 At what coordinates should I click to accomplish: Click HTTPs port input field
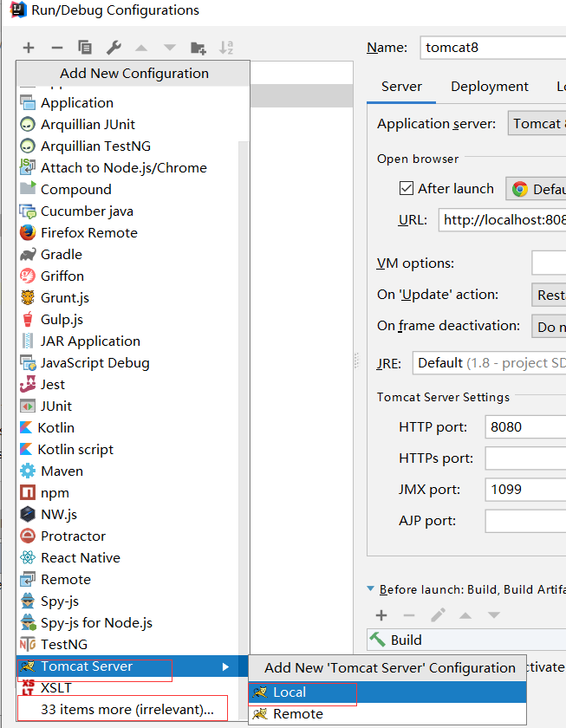[525, 458]
